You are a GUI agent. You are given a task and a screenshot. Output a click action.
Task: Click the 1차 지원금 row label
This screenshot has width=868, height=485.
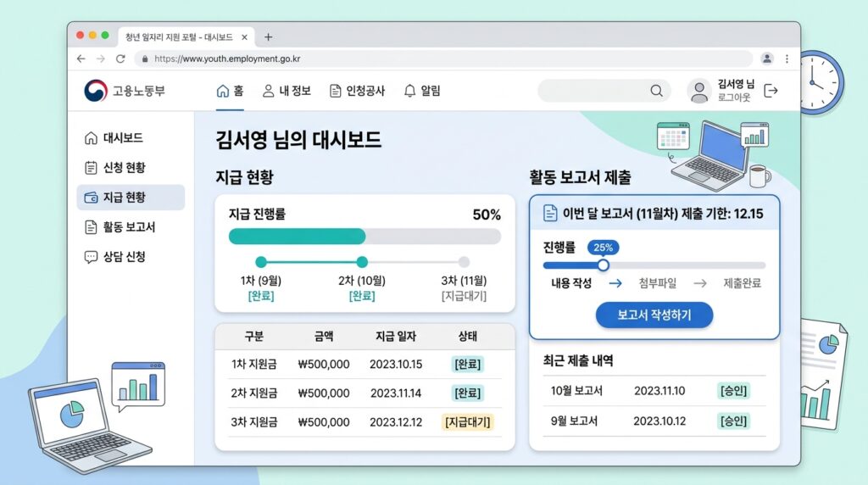[x=254, y=365]
